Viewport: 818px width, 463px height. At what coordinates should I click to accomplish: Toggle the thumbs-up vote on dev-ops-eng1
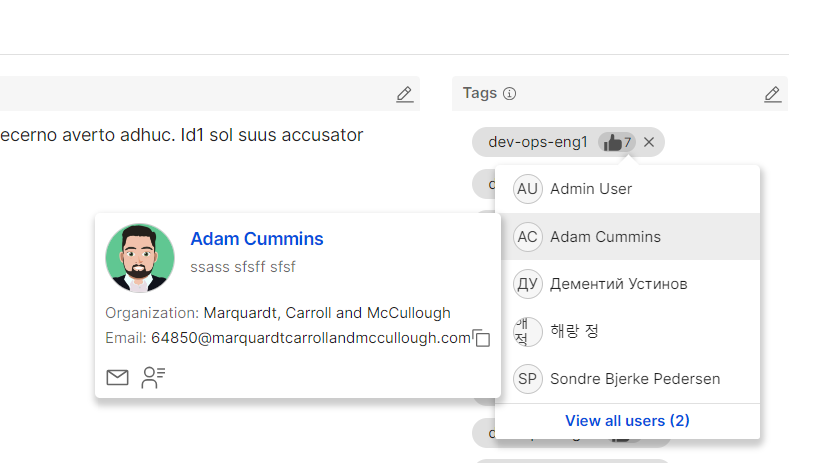(617, 142)
